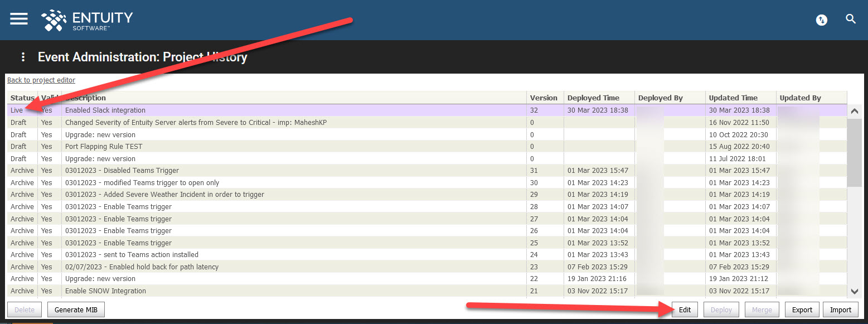This screenshot has width=868, height=324.
Task: Click deployed time '01 Mar 2023 14:19'
Action: 599,195
